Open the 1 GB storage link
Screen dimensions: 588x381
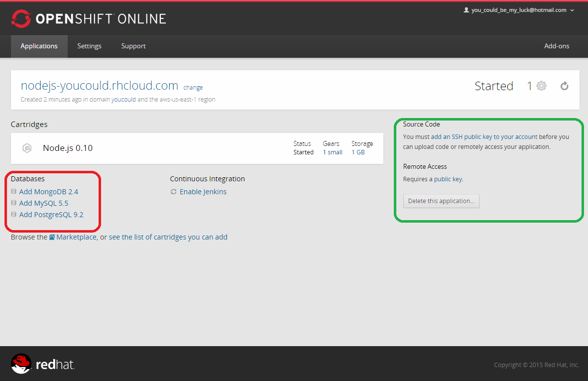click(358, 152)
